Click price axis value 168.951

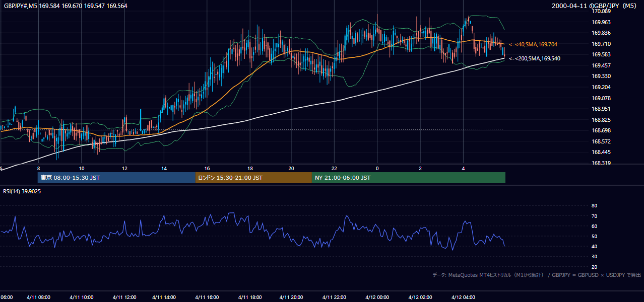click(x=601, y=109)
